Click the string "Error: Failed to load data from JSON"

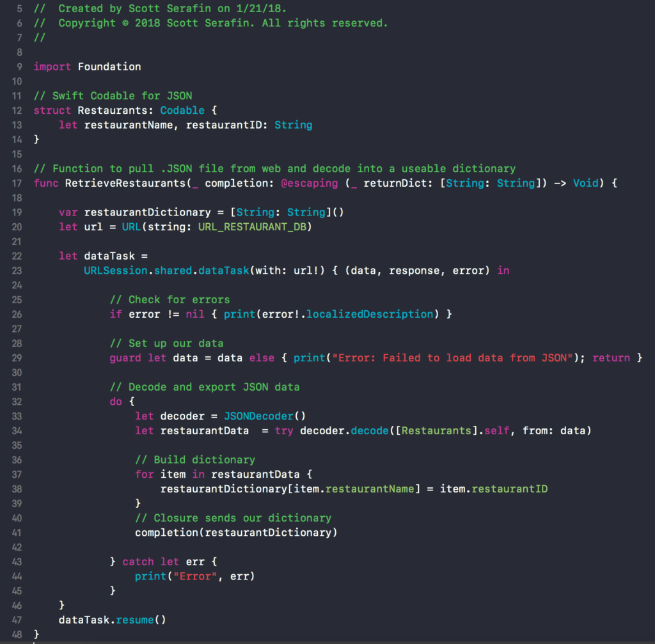[x=452, y=358]
